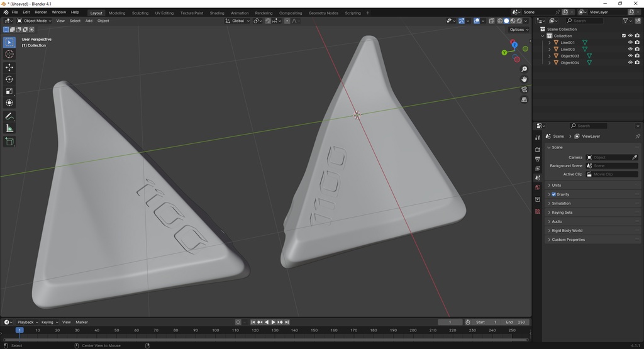Click the viewport Options button
Image resolution: width=644 pixels, height=349 pixels.
coord(519,30)
